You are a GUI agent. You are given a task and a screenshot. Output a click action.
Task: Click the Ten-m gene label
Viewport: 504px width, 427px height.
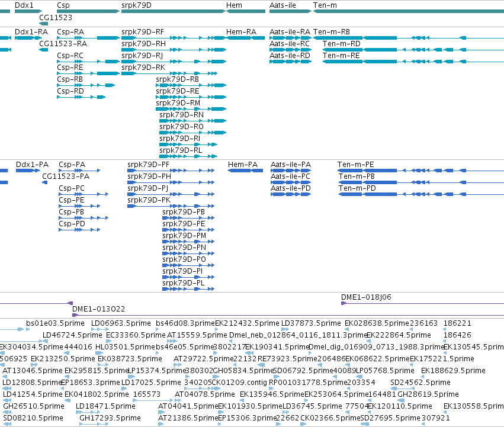pyautogui.click(x=325, y=5)
